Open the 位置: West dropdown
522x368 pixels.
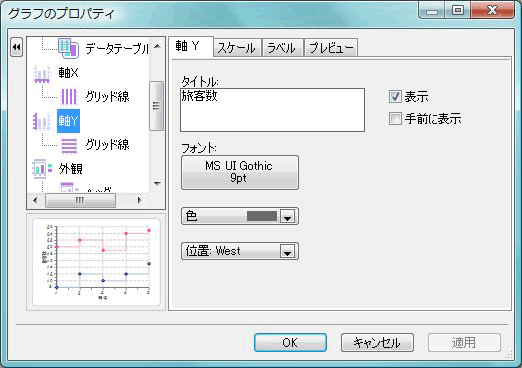click(287, 251)
